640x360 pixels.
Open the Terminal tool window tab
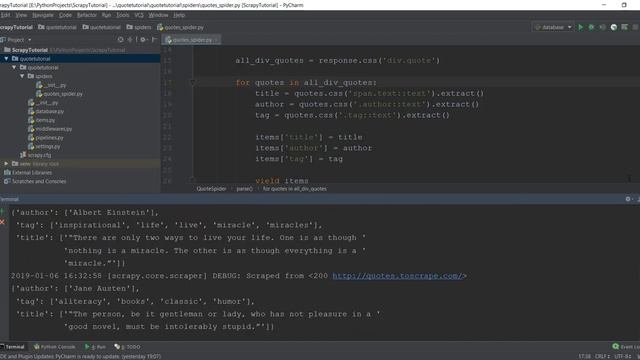13,347
